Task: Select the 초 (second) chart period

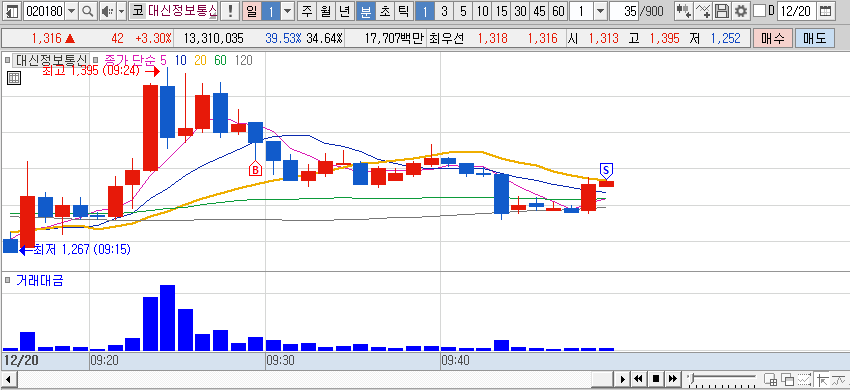Action: point(384,10)
